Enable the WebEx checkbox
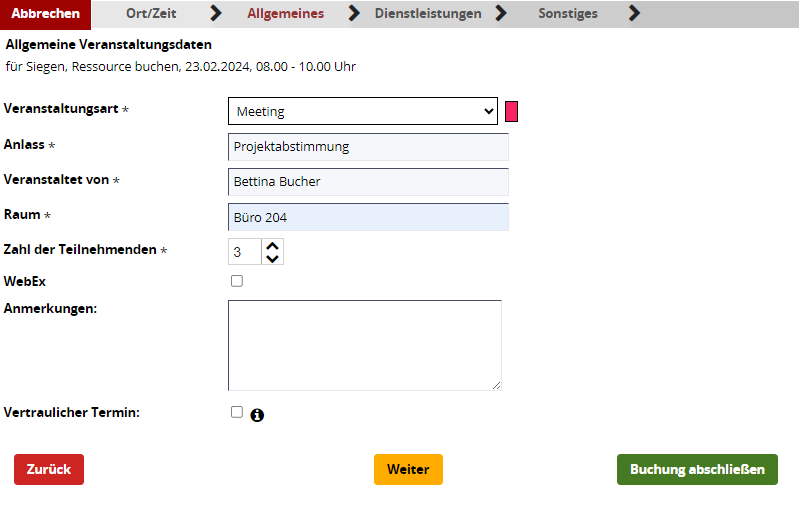The height and width of the screenshot is (505, 799). [237, 281]
